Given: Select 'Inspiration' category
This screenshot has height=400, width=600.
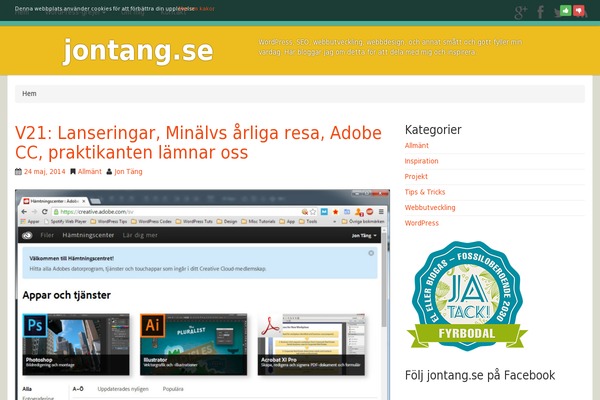Looking at the screenshot, I should 421,161.
